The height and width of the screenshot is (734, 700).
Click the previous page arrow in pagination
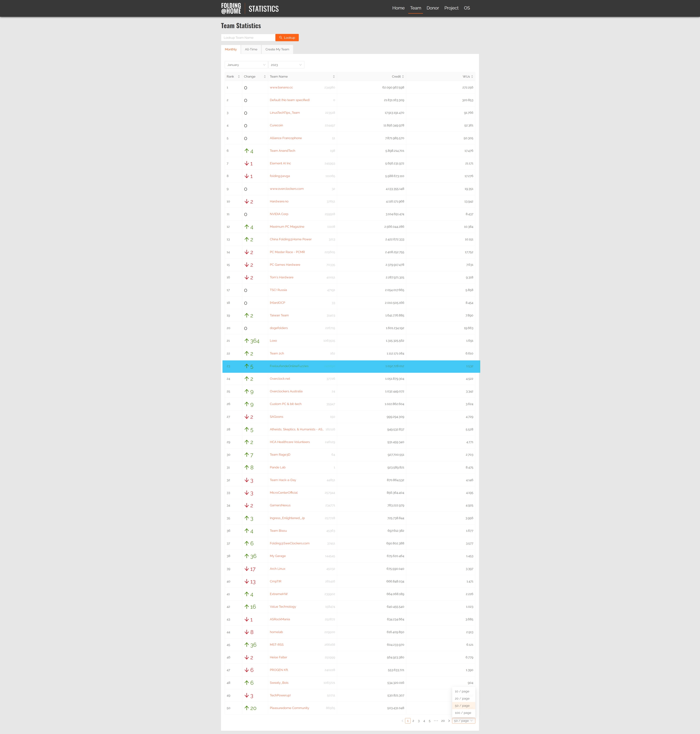point(402,721)
